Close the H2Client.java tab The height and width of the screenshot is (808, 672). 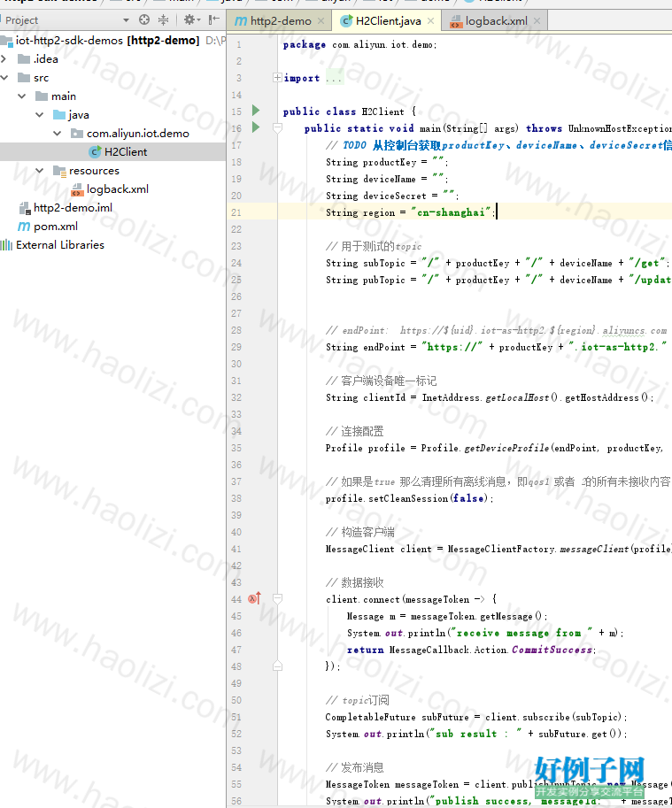pyautogui.click(x=431, y=21)
